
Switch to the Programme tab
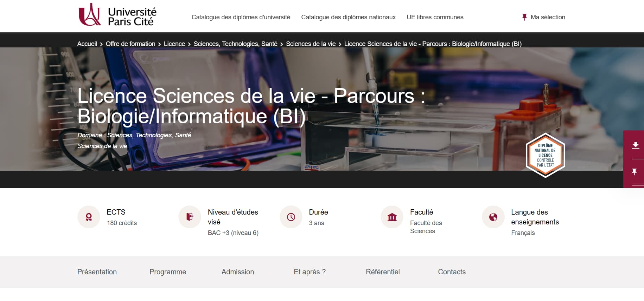(168, 272)
